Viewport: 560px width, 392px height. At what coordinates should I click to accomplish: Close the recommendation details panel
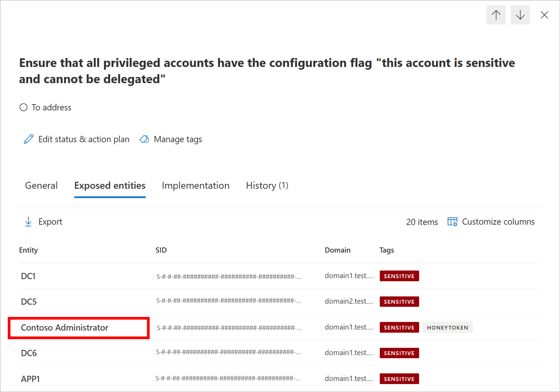tap(544, 15)
